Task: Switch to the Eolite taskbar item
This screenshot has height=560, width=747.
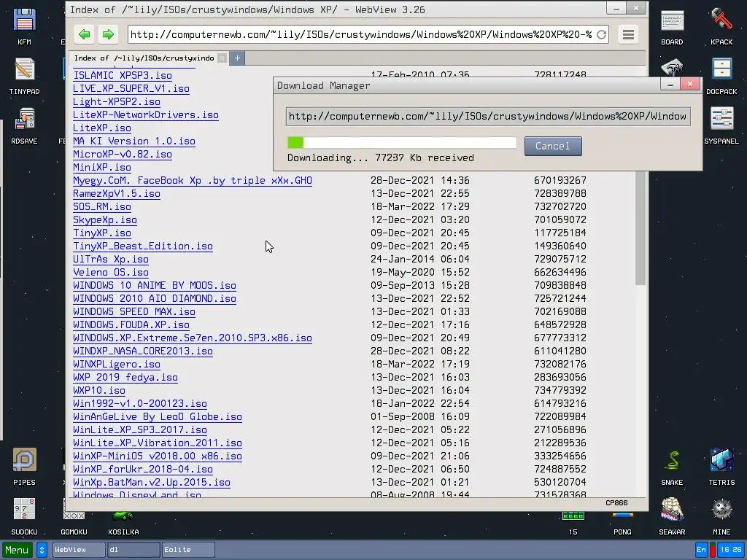Action: [188, 550]
